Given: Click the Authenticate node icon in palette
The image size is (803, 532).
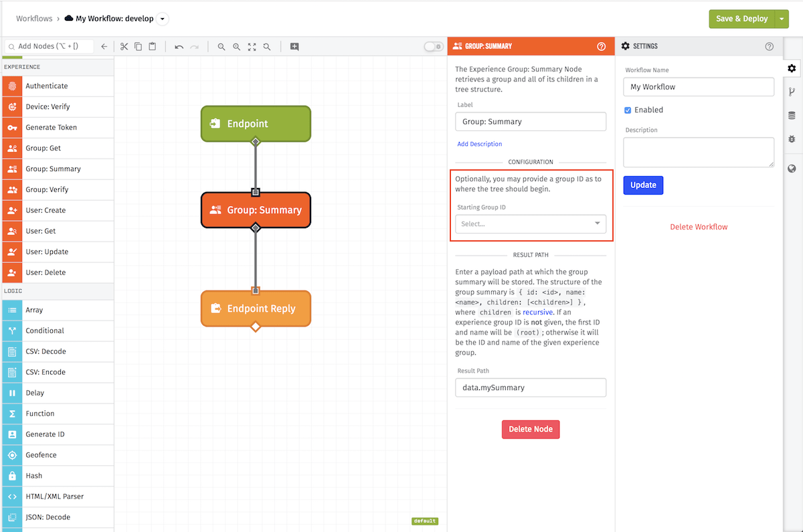Looking at the screenshot, I should [12, 86].
